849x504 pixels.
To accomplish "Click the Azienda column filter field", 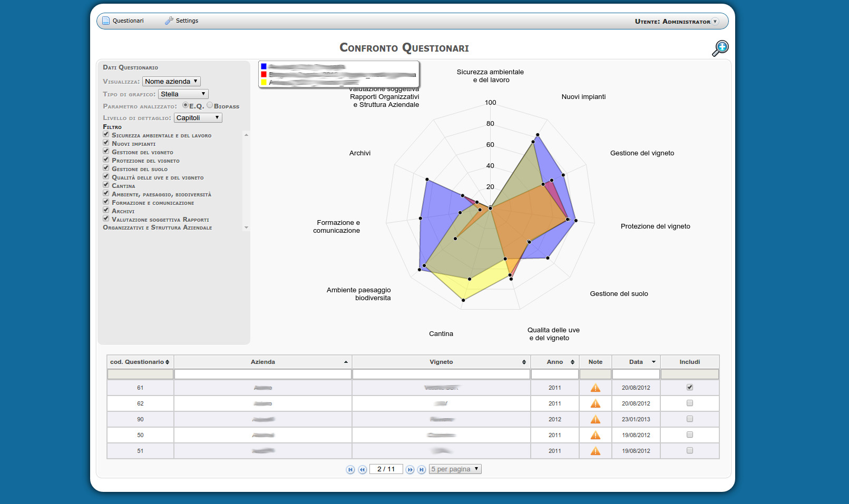I will coord(262,374).
